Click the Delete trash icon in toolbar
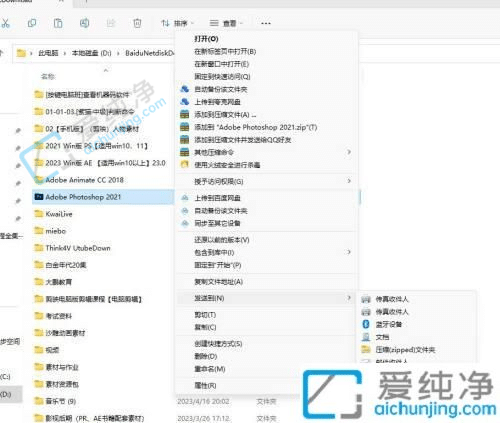The height and width of the screenshot is (423, 500). point(137,23)
